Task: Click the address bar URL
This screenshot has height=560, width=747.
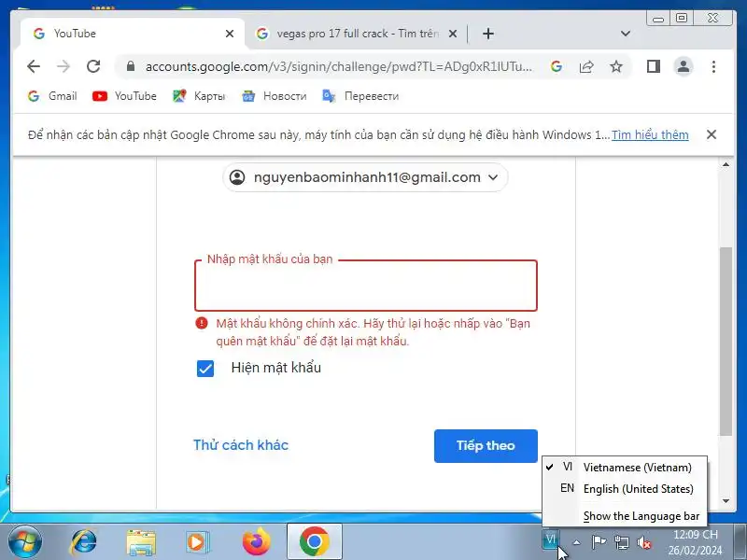Action: pos(339,66)
